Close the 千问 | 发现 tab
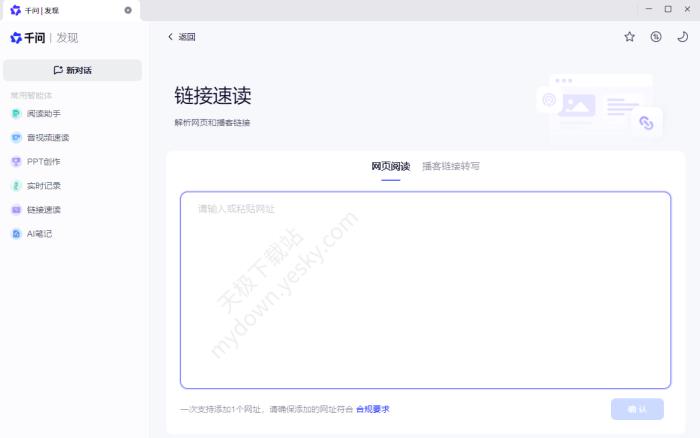This screenshot has height=438, width=700. click(128, 10)
